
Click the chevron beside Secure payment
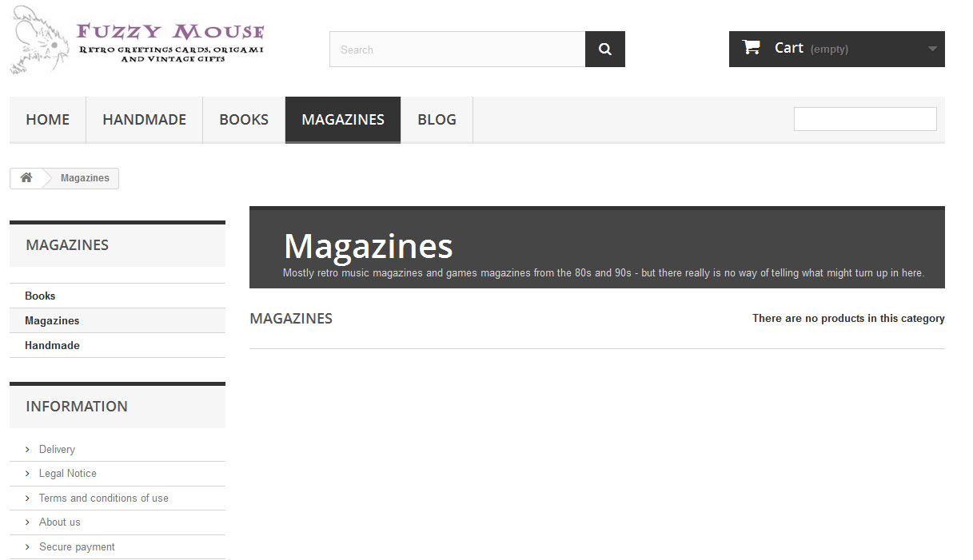[x=27, y=547]
